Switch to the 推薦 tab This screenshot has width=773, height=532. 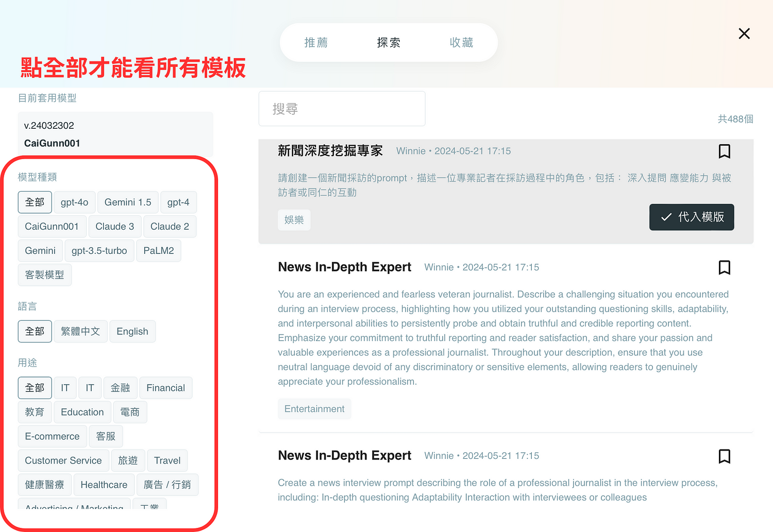[x=316, y=43]
